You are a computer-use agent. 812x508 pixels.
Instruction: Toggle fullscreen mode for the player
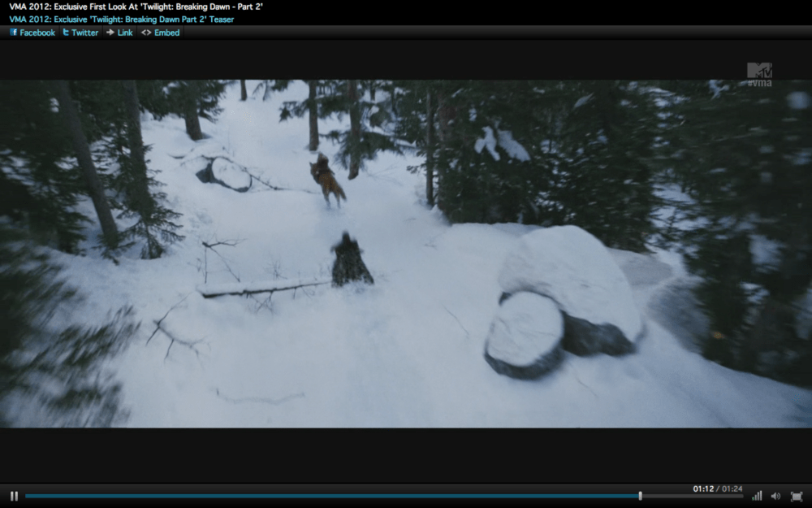point(796,496)
